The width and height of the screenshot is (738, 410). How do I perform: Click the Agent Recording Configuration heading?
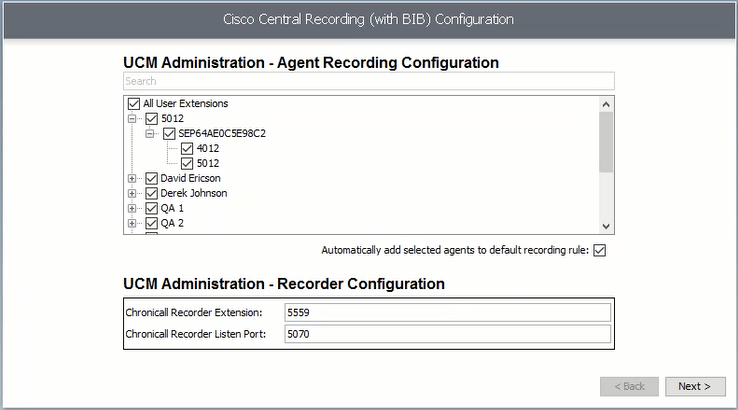coord(311,63)
